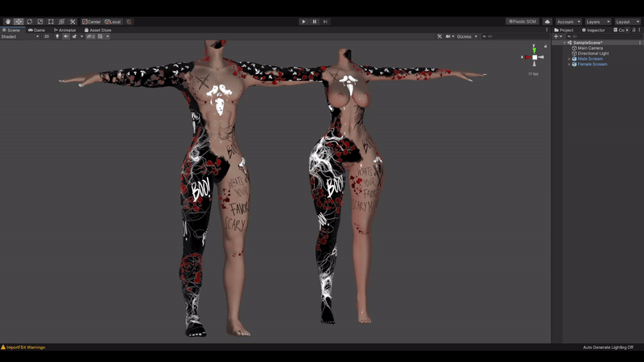644x362 pixels.
Task: Step forward one frame
Action: (x=325, y=22)
